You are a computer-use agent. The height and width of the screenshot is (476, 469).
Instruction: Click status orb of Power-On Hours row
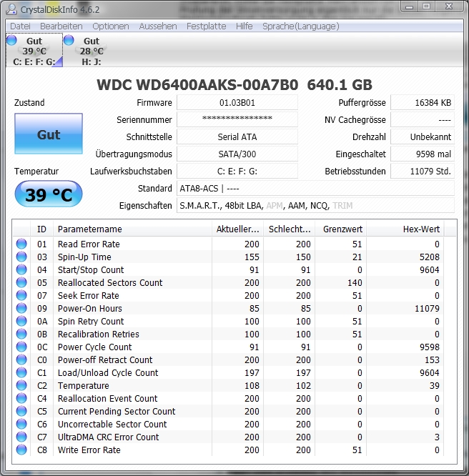tap(21, 308)
